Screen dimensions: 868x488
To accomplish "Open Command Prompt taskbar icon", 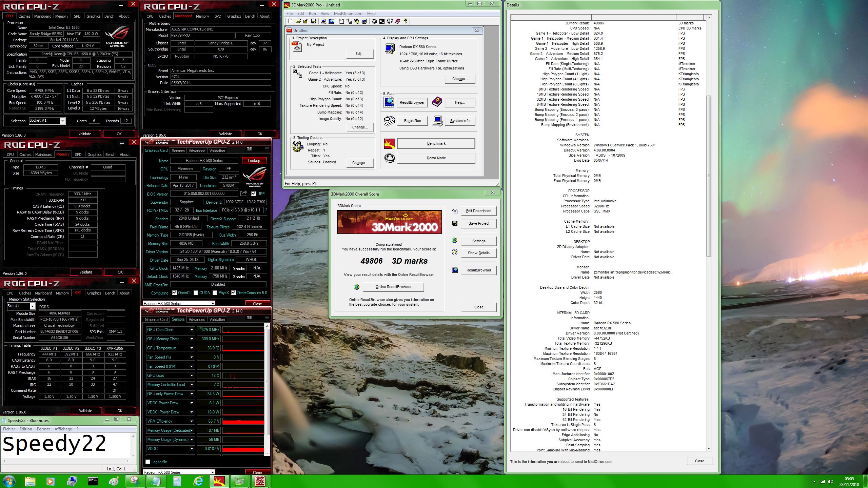I will pyautogui.click(x=93, y=481).
